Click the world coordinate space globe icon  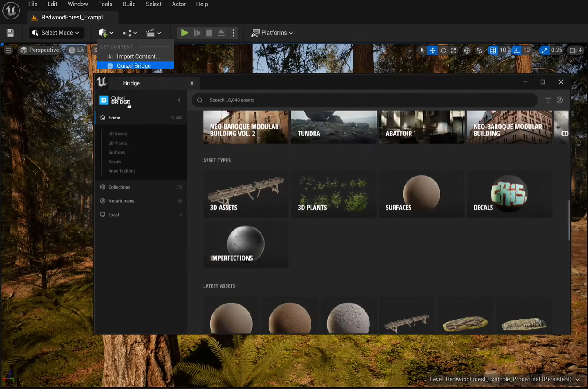click(x=467, y=50)
